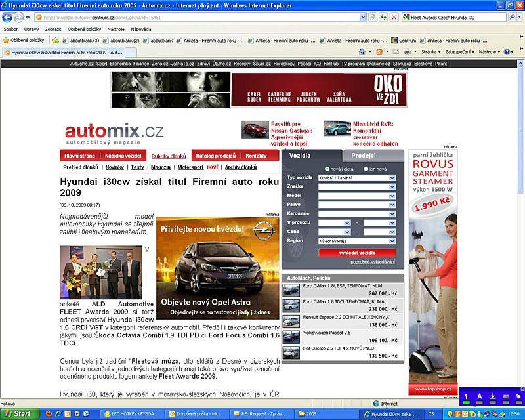Screen dimensions: 525x420
Task: Open the Model dropdown
Action: coord(357,196)
